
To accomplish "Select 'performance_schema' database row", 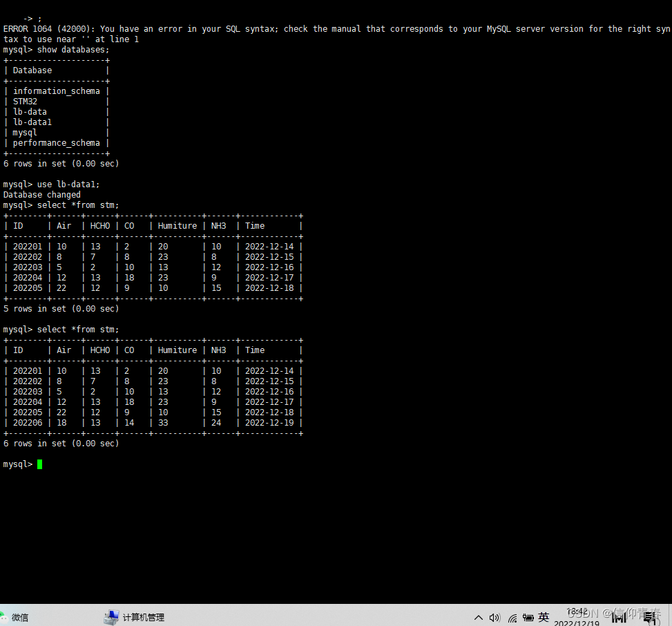I will tap(56, 143).
